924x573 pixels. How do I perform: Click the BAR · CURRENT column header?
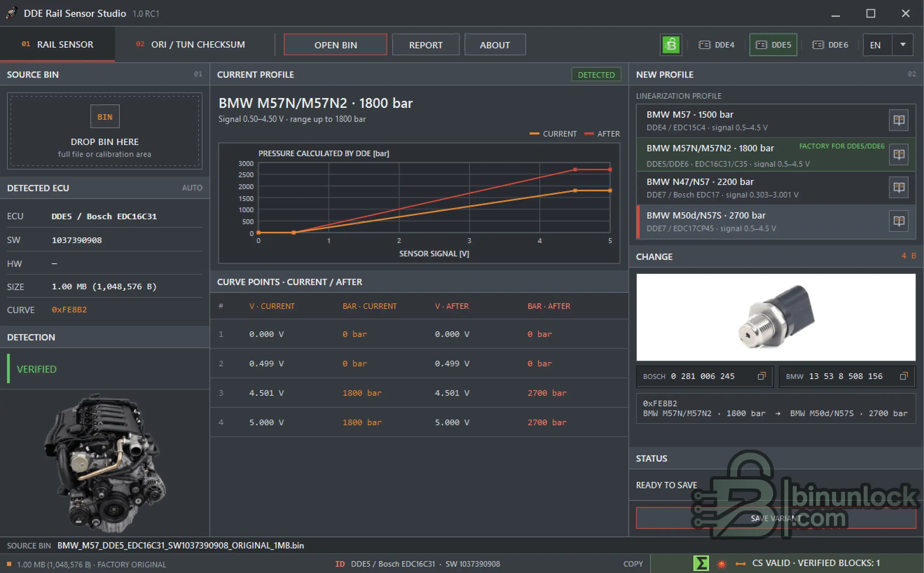[370, 306]
